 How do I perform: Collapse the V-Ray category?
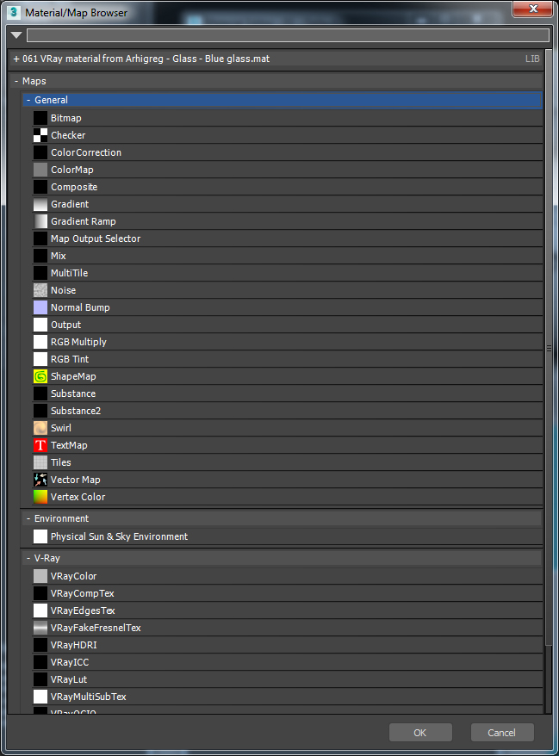pyautogui.click(x=28, y=558)
